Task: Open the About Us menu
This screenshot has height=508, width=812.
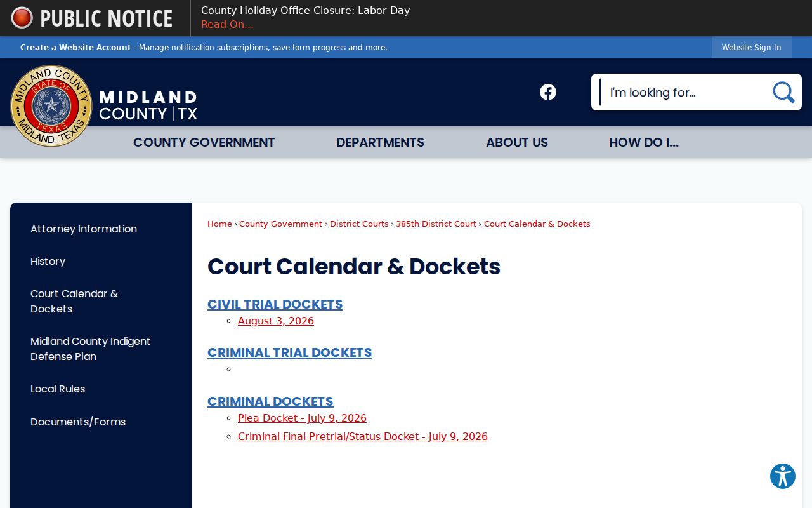Action: point(517,142)
